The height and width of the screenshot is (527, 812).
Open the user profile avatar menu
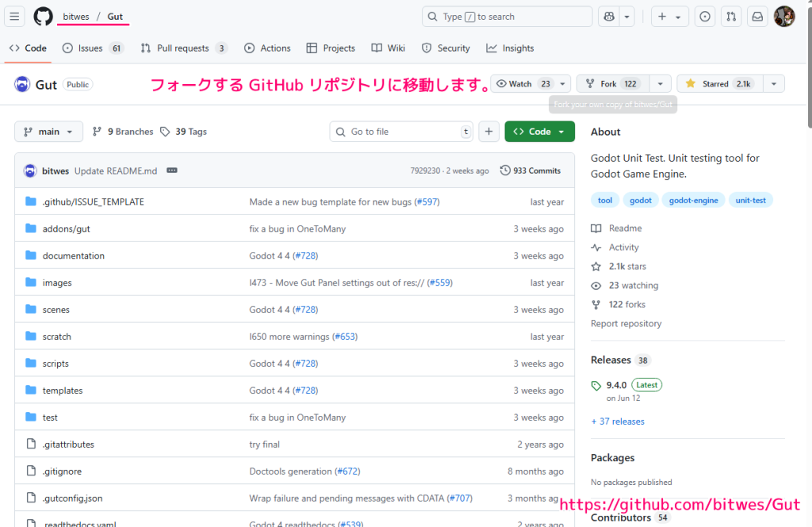pos(784,17)
